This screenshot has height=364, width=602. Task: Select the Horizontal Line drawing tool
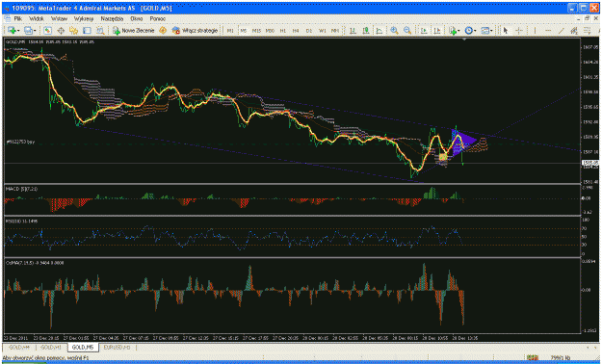(x=548, y=31)
